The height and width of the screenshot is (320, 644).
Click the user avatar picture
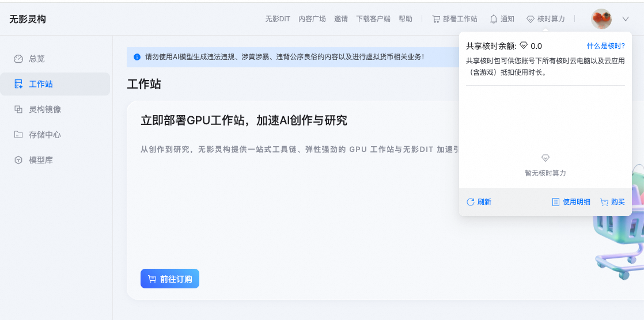click(601, 19)
